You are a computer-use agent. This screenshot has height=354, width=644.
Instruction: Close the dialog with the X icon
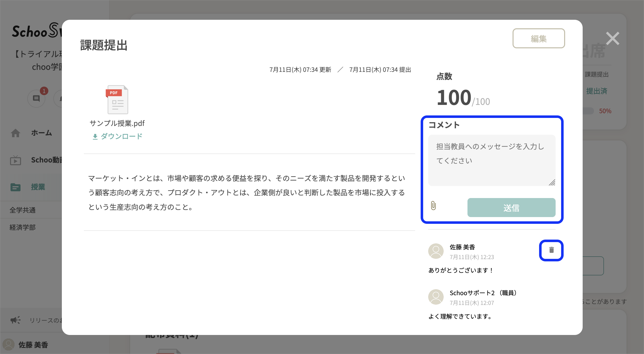tap(612, 38)
